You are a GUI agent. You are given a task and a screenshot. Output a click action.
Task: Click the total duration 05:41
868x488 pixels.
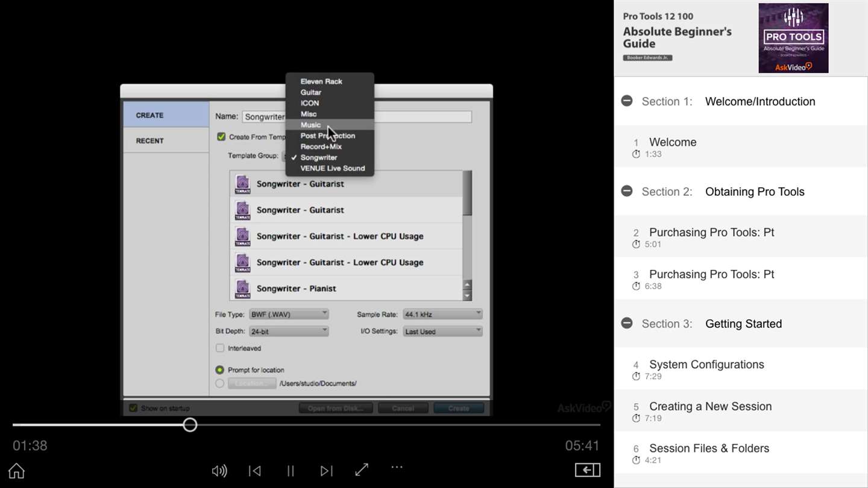(x=582, y=446)
